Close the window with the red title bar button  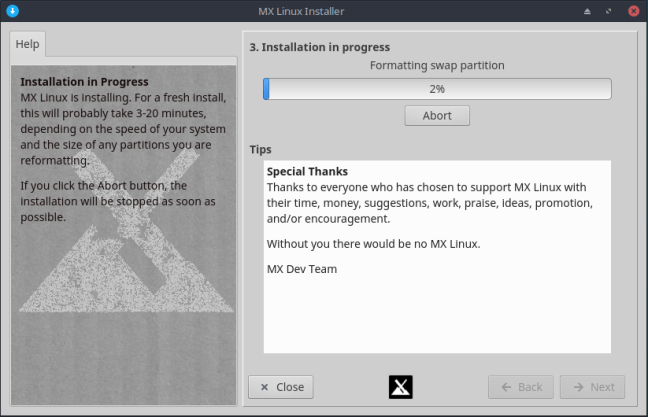(633, 10)
